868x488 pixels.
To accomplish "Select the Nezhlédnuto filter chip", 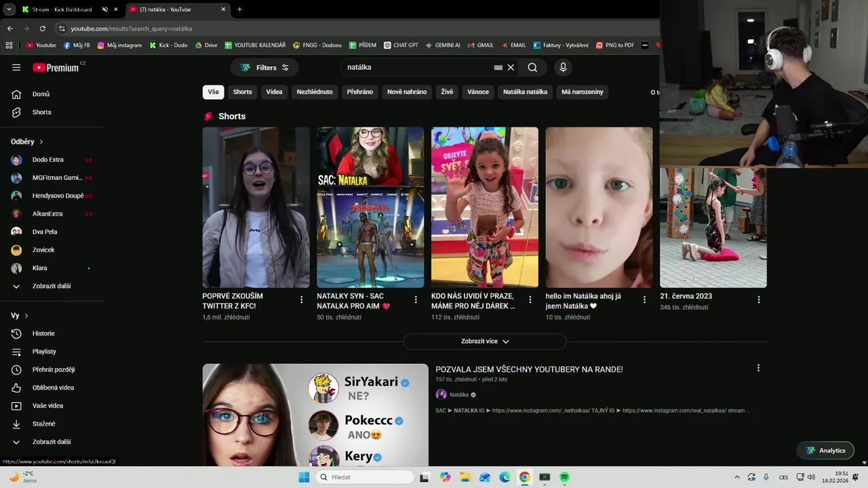I will 315,91.
